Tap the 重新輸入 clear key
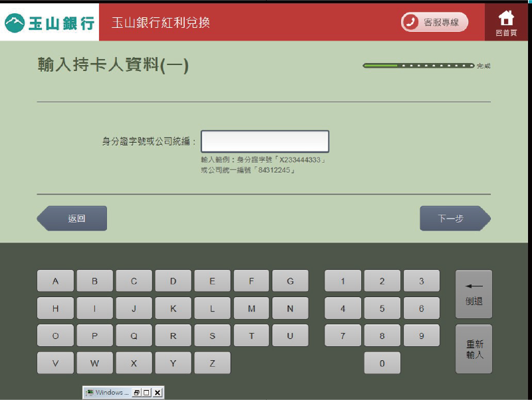 [473, 349]
